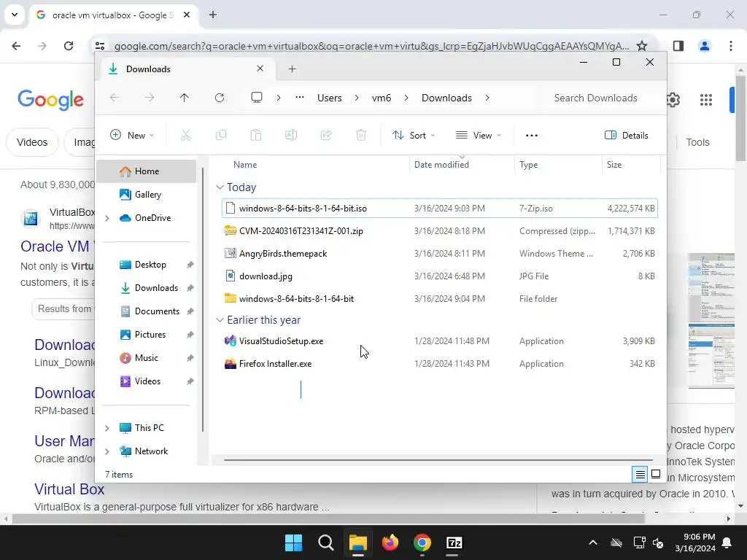The width and height of the screenshot is (747, 560).
Task: Switch to large thumbnails view icon in status bar
Action: click(656, 474)
